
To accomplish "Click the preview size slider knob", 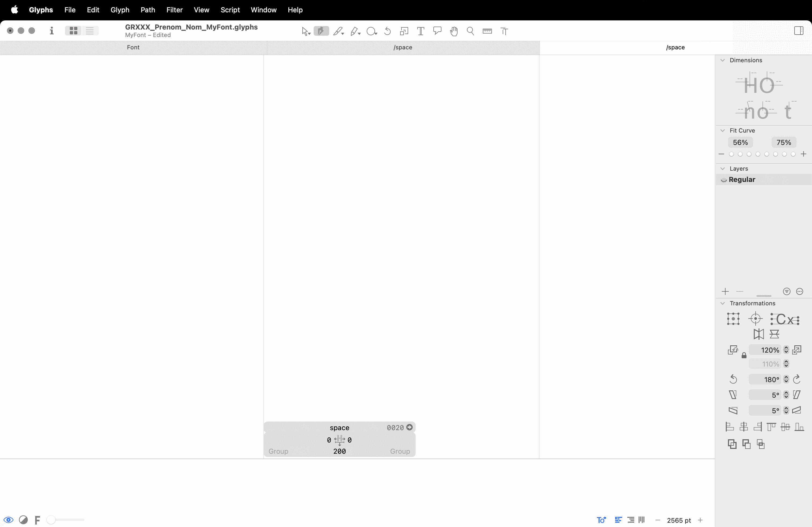I will pos(51,520).
